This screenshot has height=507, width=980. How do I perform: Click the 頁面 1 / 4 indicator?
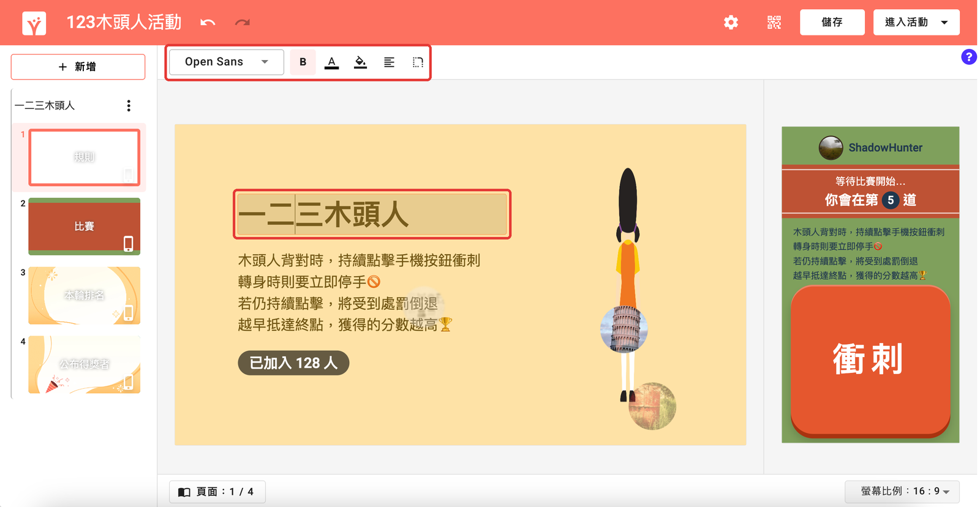pyautogui.click(x=217, y=492)
